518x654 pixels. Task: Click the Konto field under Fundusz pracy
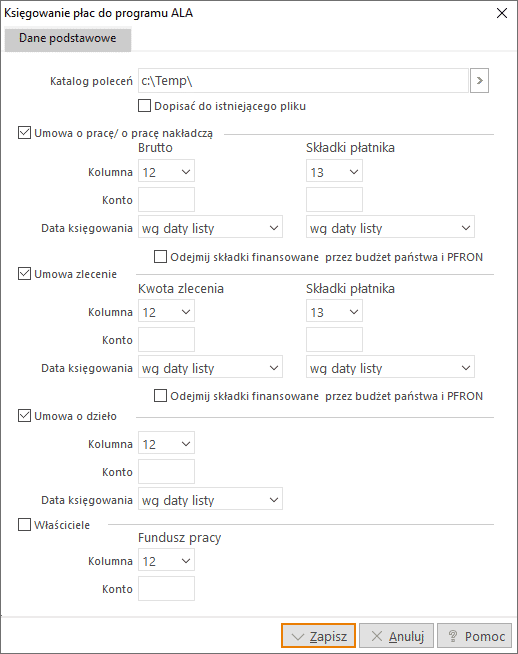pos(166,589)
